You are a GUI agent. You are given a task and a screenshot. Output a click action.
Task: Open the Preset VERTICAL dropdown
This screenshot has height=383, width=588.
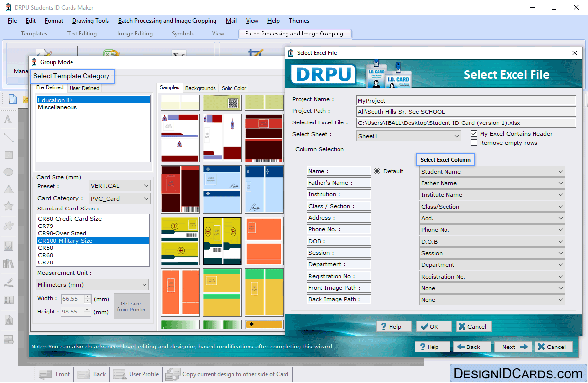pos(120,186)
